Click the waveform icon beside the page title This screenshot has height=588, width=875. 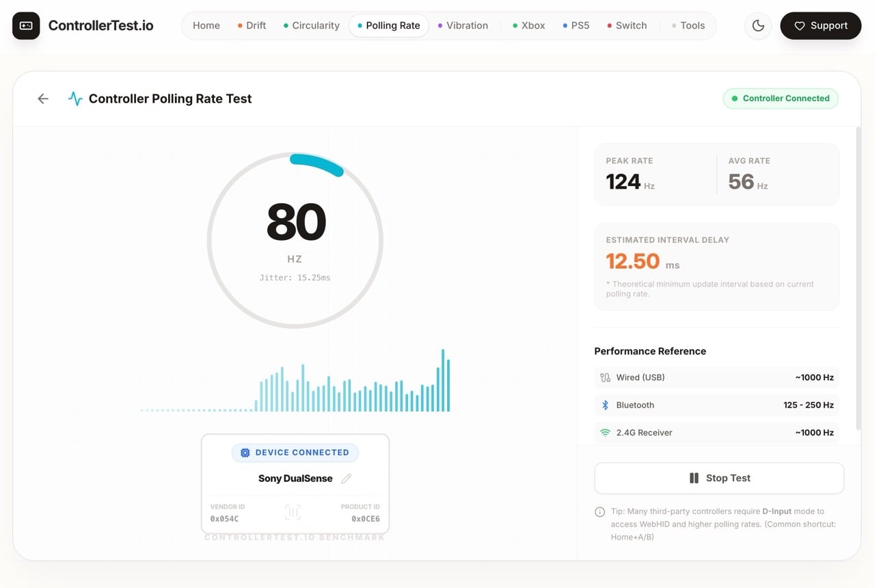(x=75, y=98)
